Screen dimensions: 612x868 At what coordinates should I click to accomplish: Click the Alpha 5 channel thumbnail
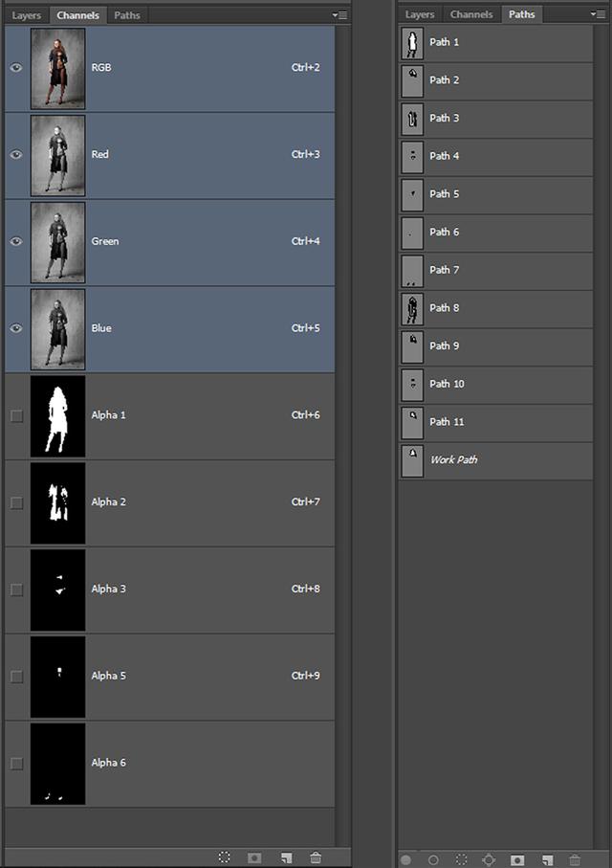[x=58, y=677]
